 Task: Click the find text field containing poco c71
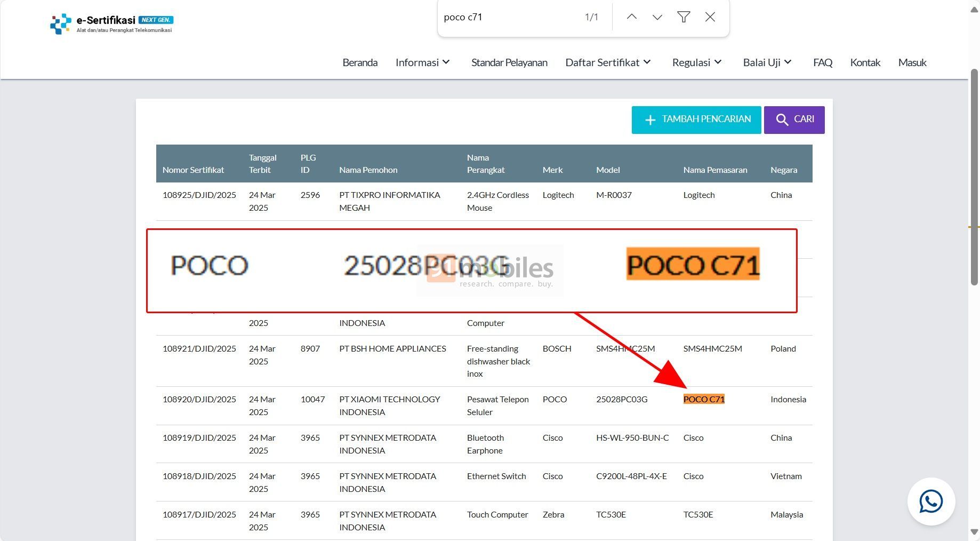509,17
